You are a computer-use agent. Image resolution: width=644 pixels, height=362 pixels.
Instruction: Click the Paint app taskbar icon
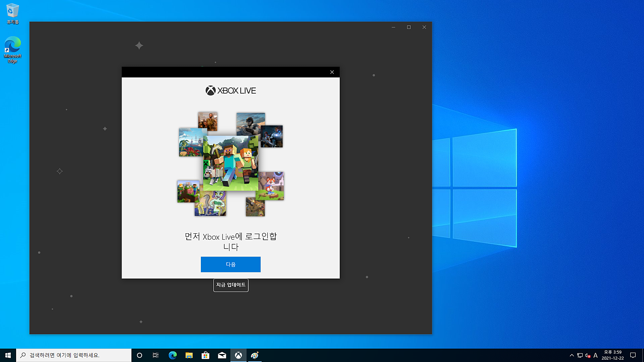255,355
